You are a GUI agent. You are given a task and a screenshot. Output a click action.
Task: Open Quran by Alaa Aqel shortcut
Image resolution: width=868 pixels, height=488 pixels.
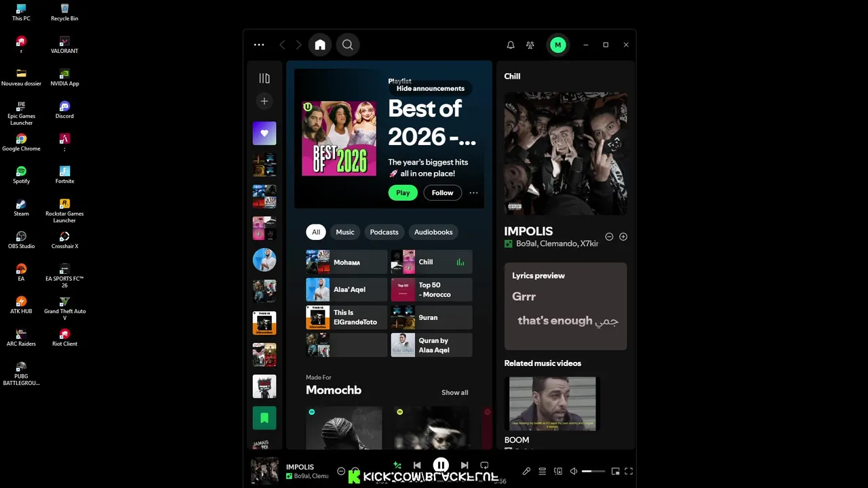[431, 345]
